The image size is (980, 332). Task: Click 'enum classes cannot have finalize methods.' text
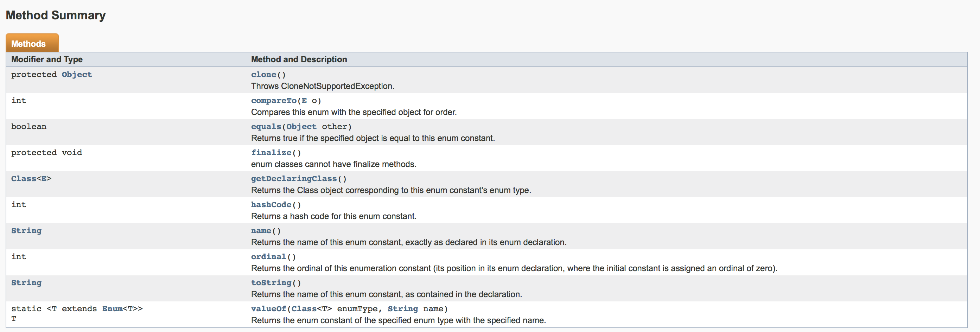pyautogui.click(x=333, y=164)
